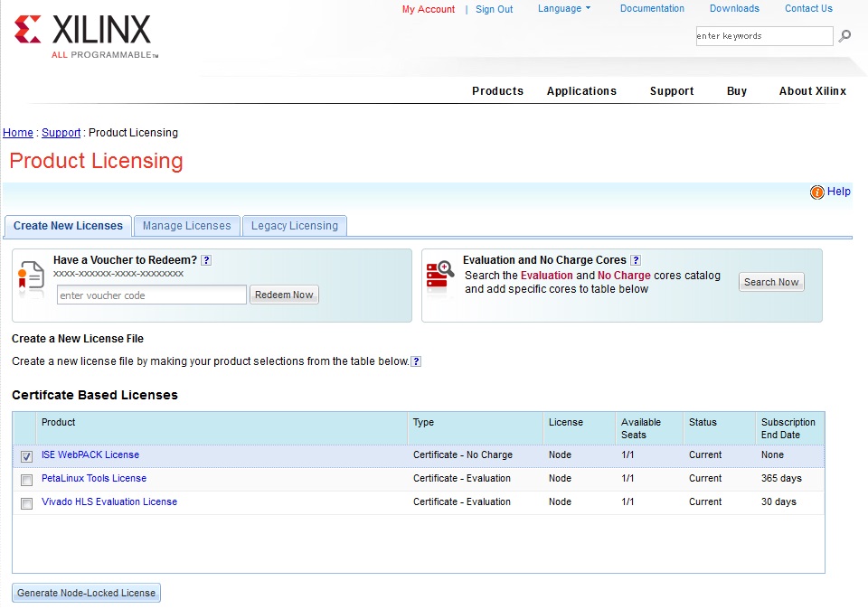Click the Type column header
Viewport: 868px width, 609px height.
(475, 428)
